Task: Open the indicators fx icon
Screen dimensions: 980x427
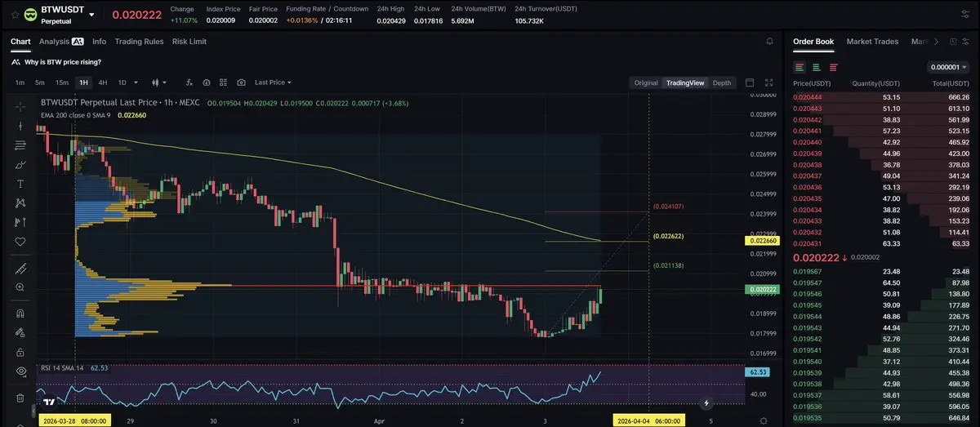Action: 189,82
